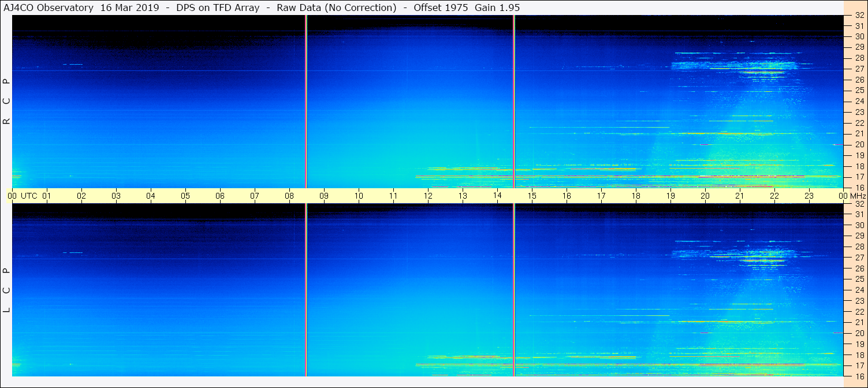Select the 02 hour tick label

pos(81,196)
